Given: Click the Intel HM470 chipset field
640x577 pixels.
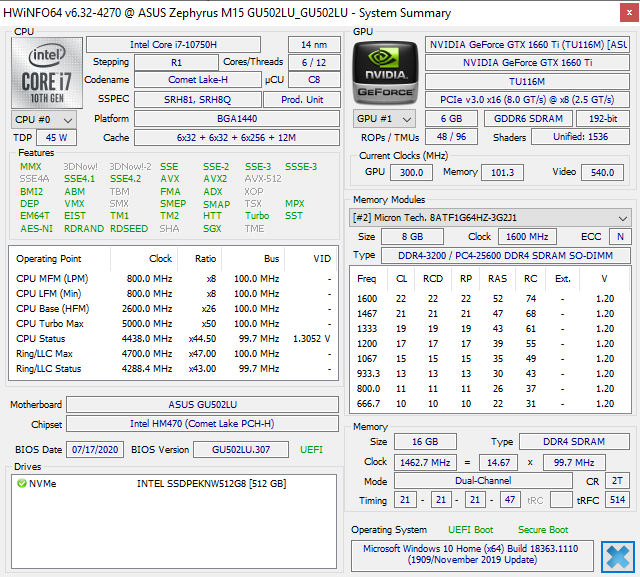Looking at the screenshot, I should pyautogui.click(x=202, y=424).
